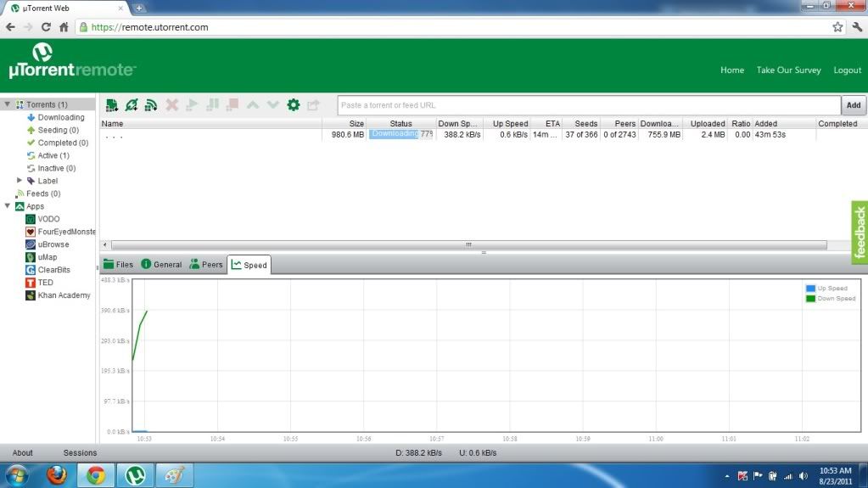The image size is (868, 488).
Task: Go to Home link in header
Action: (x=732, y=70)
